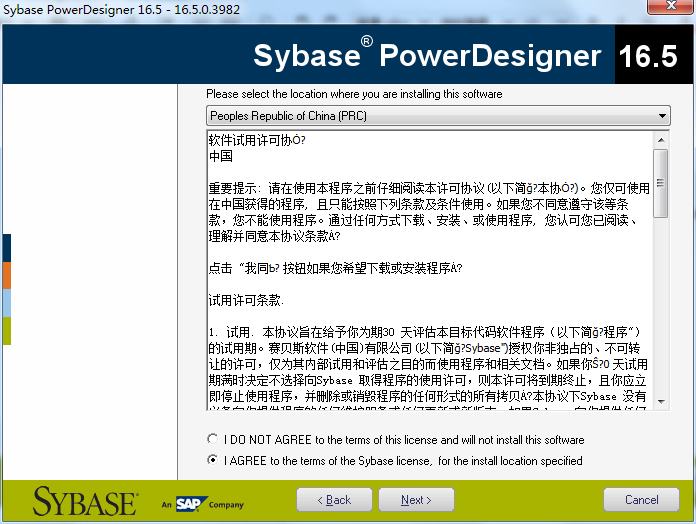Go back with the Back button
Image resolution: width=696 pixels, height=524 pixels.
pyautogui.click(x=334, y=500)
